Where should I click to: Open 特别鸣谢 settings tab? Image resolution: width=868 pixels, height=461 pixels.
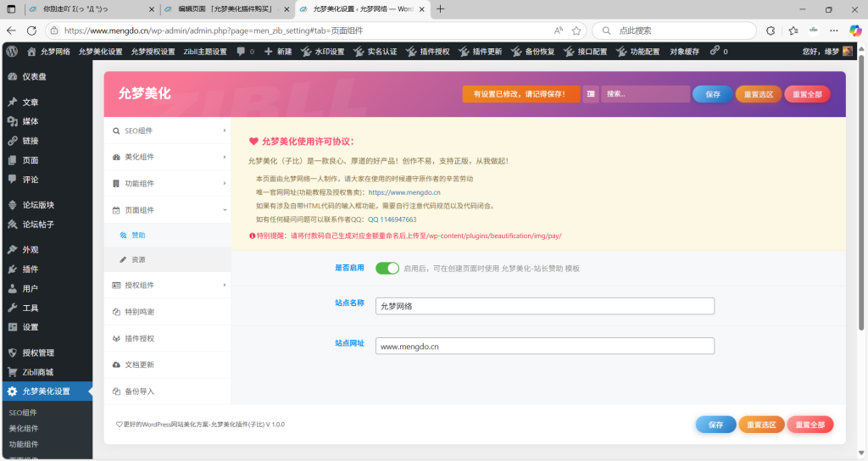tap(167, 312)
